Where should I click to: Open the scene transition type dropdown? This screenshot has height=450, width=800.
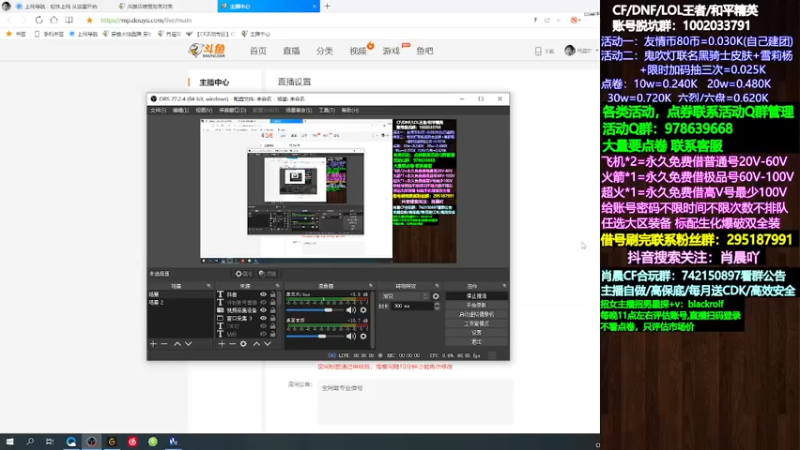tap(405, 296)
